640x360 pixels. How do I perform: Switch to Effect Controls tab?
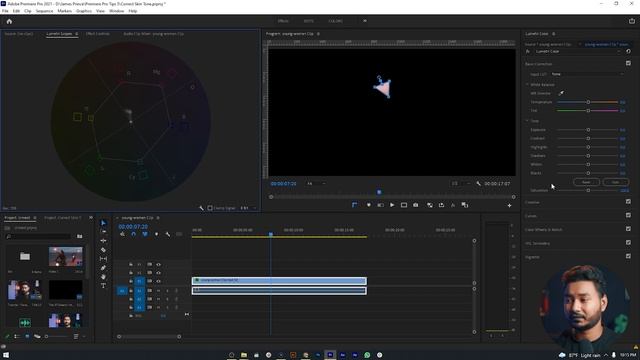98,34
